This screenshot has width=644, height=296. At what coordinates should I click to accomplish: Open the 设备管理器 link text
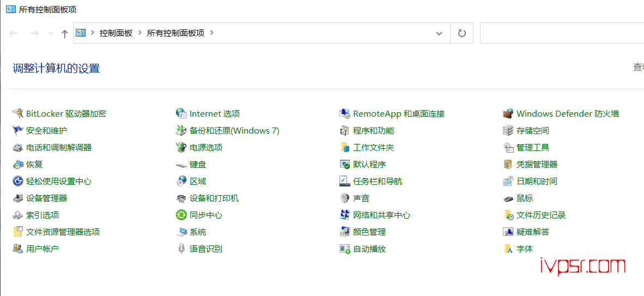(47, 198)
